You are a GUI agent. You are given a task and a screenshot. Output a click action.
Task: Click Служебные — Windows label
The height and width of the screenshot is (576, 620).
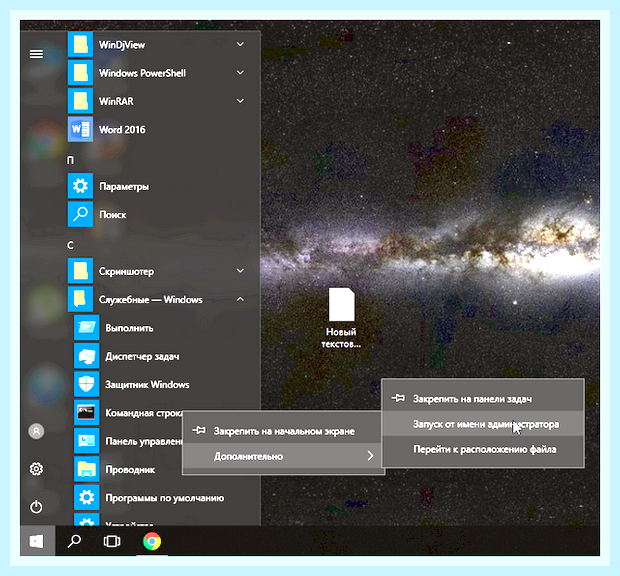(151, 300)
